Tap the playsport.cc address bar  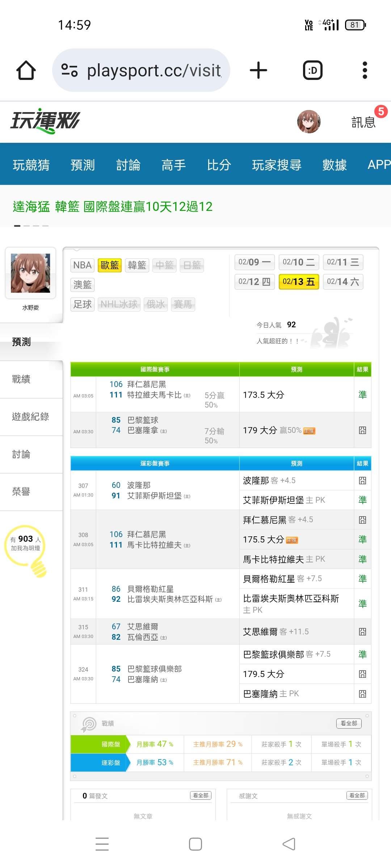point(141,70)
